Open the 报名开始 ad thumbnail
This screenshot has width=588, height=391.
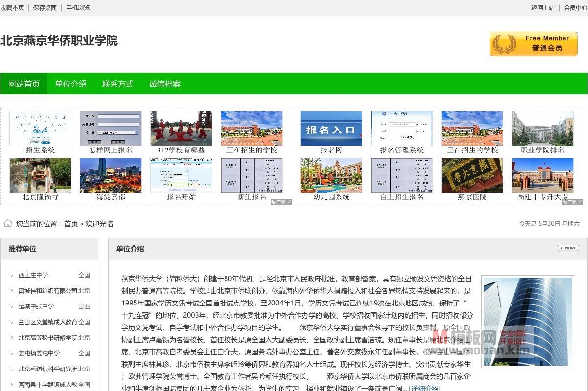click(181, 175)
